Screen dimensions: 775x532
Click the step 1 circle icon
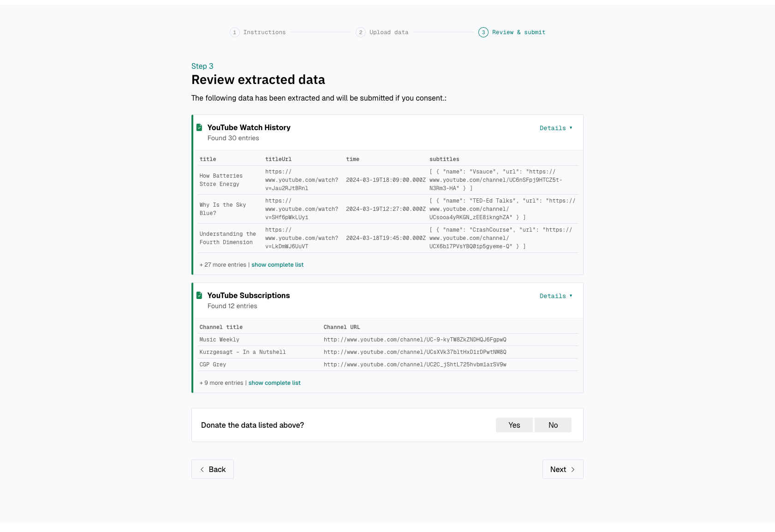234,32
